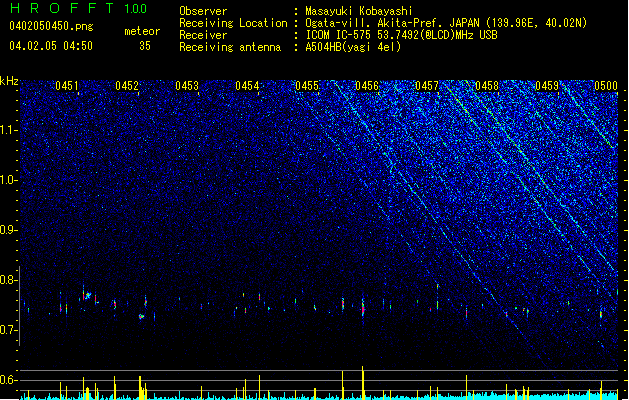Click the gray vertical frequency range bar

19,305
